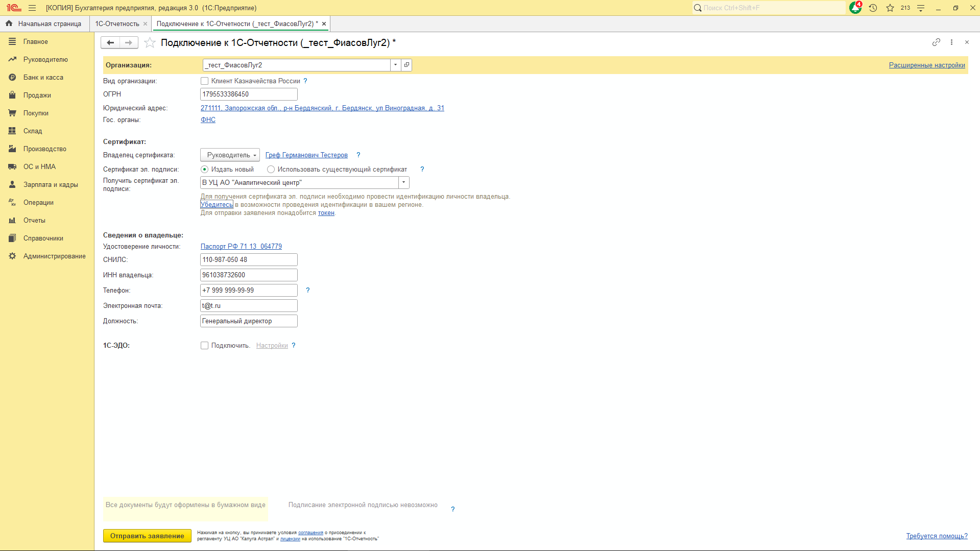Click the home icon of Начальная страница

pyautogui.click(x=9, y=23)
